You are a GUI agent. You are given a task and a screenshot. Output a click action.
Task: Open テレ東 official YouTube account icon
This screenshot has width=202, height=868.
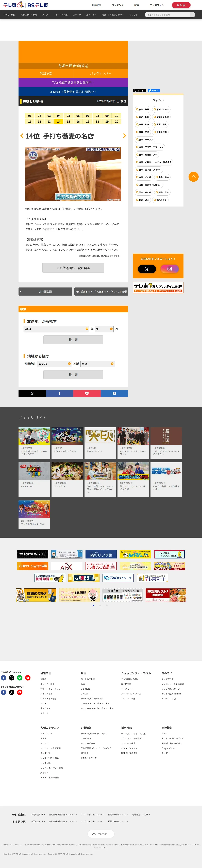(x=28, y=678)
